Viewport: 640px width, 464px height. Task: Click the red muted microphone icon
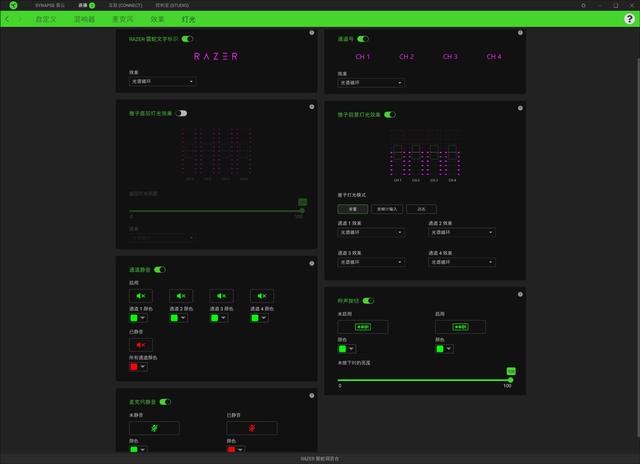coord(252,428)
